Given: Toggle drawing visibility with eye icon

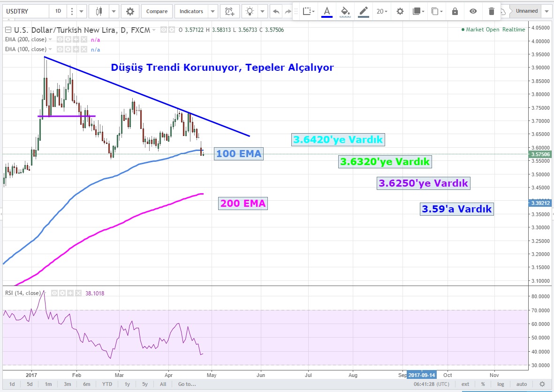Looking at the screenshot, I should point(473,11).
